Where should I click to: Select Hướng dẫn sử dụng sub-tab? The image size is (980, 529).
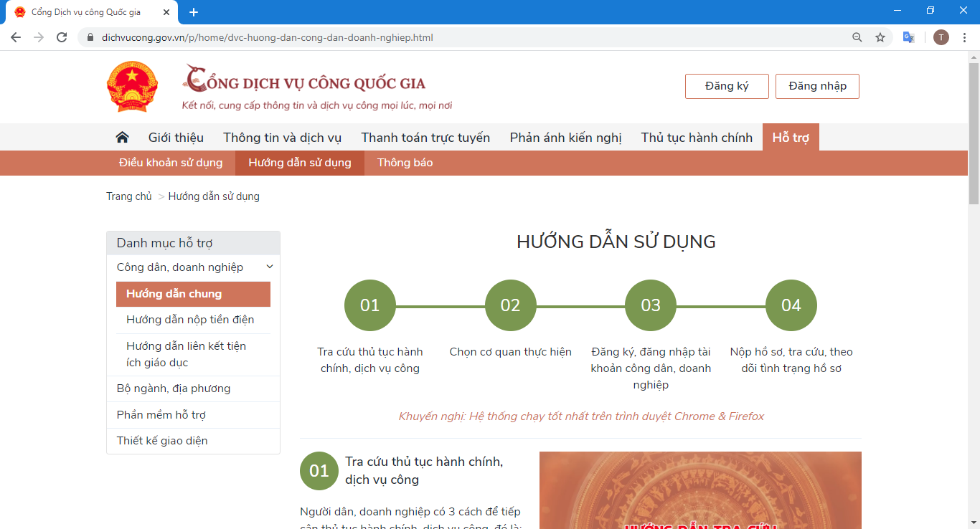coord(300,163)
